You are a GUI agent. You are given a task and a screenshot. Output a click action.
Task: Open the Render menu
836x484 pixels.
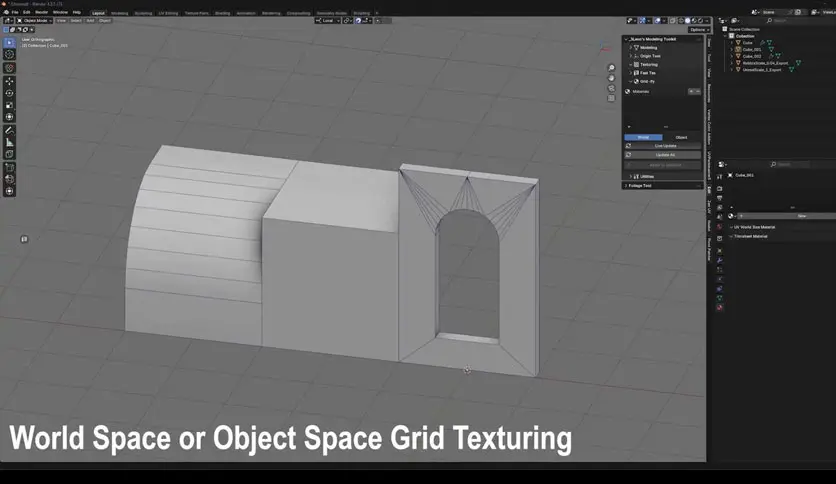point(42,12)
